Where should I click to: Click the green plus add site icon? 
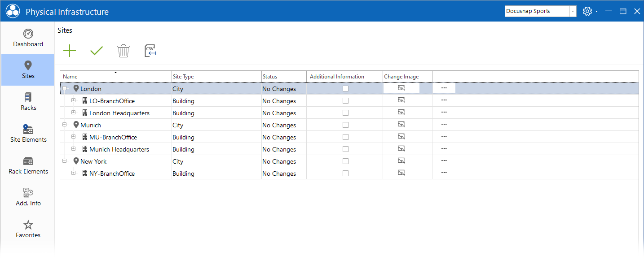pyautogui.click(x=70, y=51)
